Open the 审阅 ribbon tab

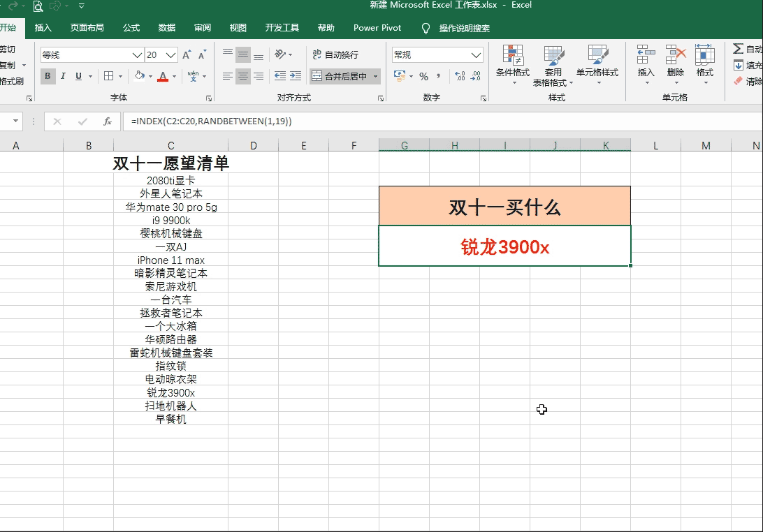[x=203, y=28]
